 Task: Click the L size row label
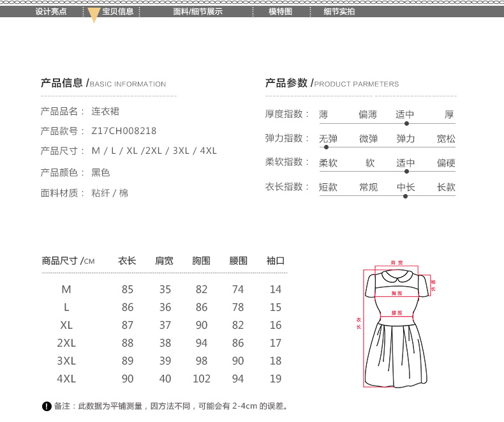tap(66, 307)
